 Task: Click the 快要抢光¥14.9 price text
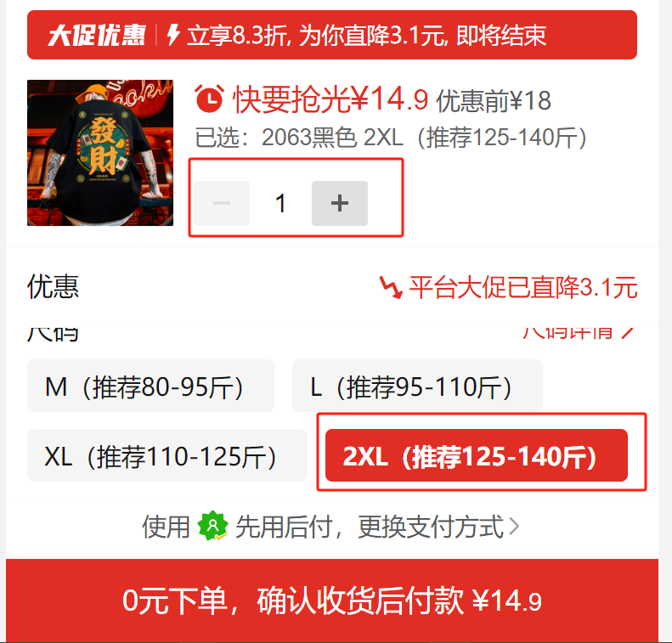[330, 99]
